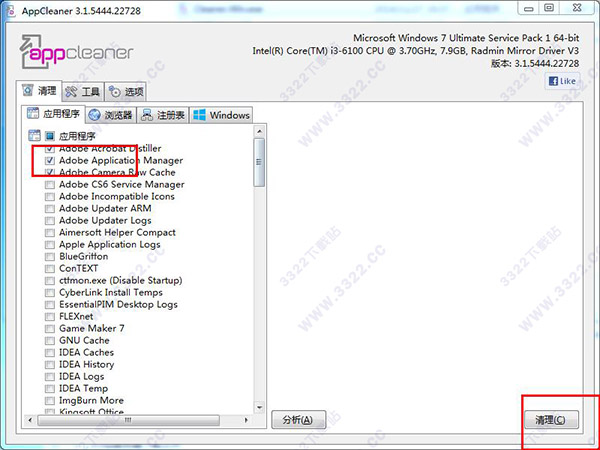The height and width of the screenshot is (450, 600).
Task: Uncheck Adobe Acrobat Distiller
Action: click(50, 148)
